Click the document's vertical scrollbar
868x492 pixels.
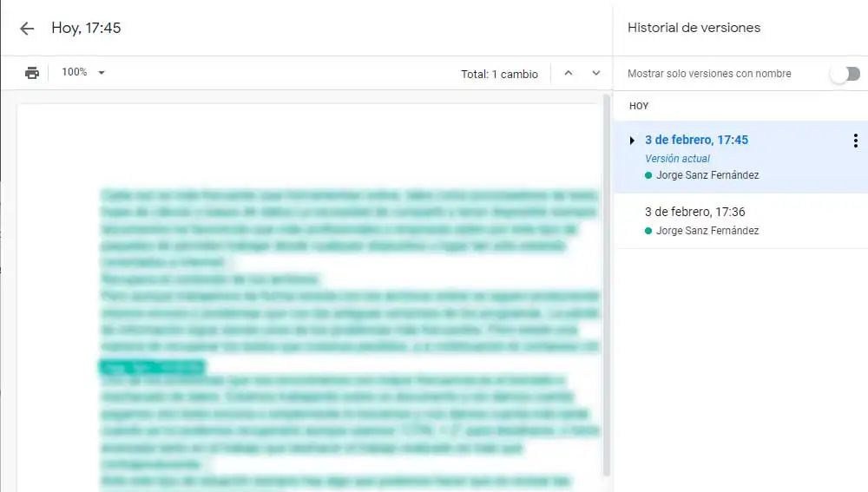pyautogui.click(x=606, y=285)
